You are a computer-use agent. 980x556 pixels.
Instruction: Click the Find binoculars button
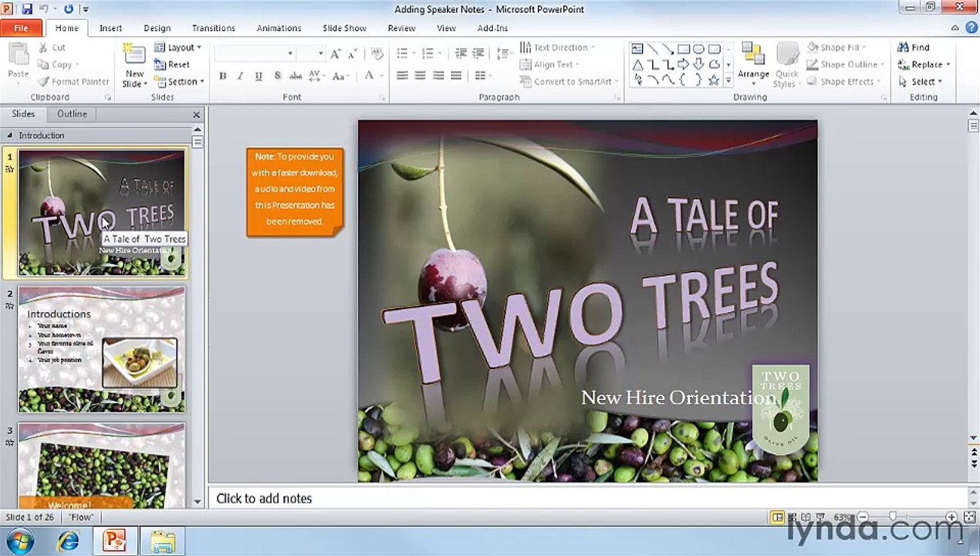[x=914, y=48]
